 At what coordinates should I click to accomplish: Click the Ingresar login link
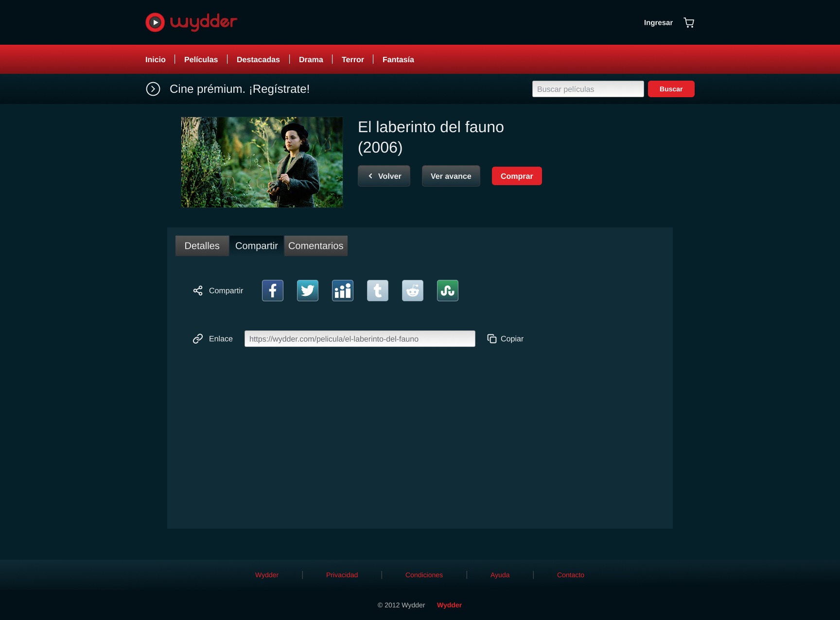click(x=658, y=22)
